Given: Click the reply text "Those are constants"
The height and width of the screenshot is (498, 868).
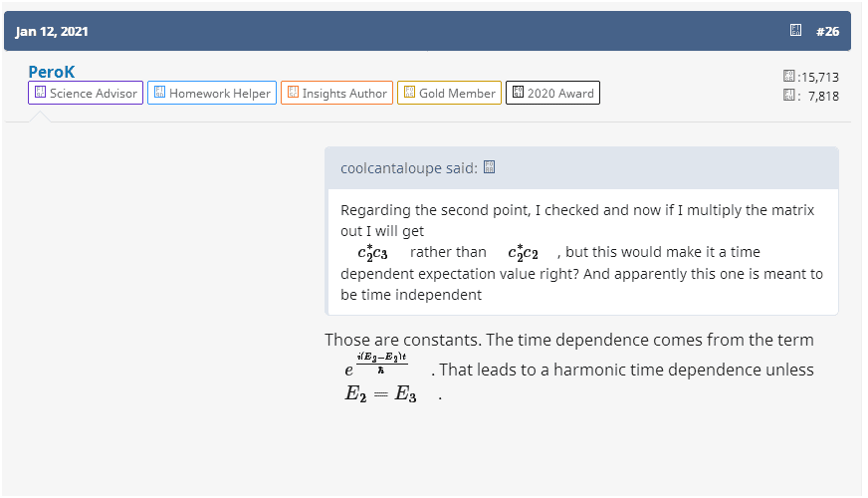Looking at the screenshot, I should pos(567,340).
